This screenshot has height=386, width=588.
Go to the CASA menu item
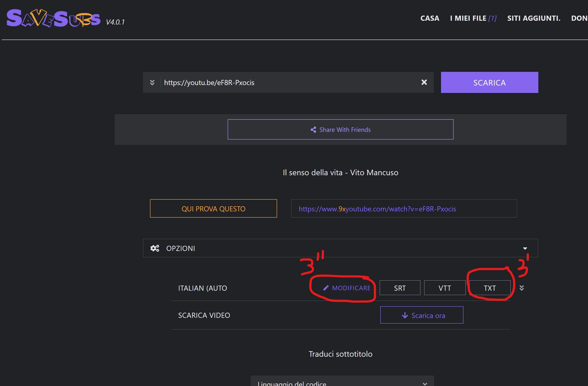coord(430,18)
